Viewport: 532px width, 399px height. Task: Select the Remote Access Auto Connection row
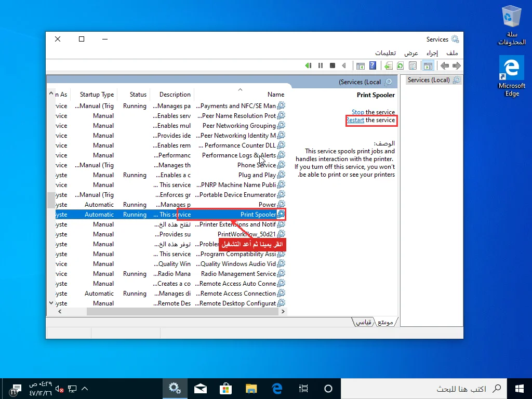(x=170, y=283)
